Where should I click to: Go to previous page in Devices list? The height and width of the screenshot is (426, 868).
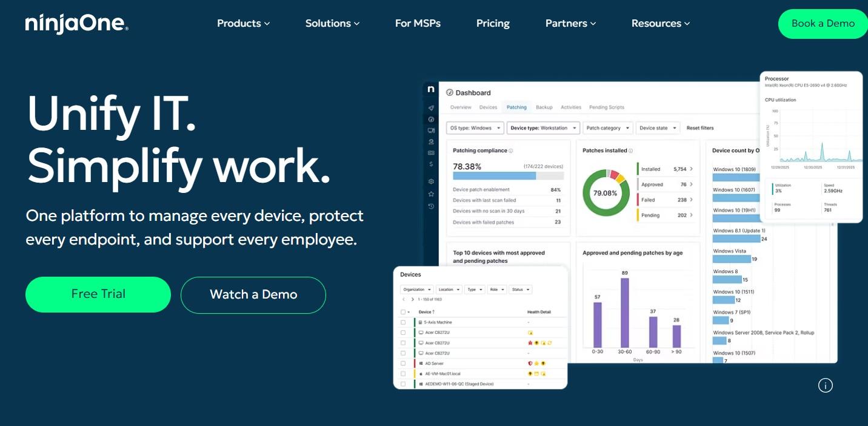coord(404,299)
